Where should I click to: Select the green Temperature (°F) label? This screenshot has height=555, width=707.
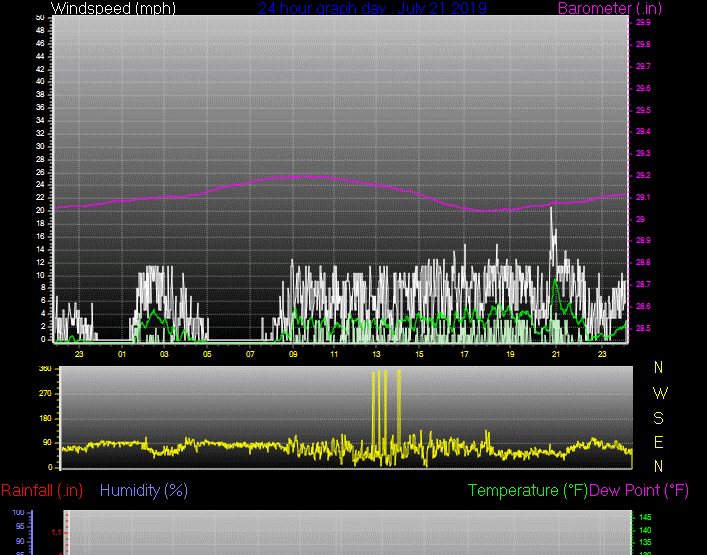[528, 490]
